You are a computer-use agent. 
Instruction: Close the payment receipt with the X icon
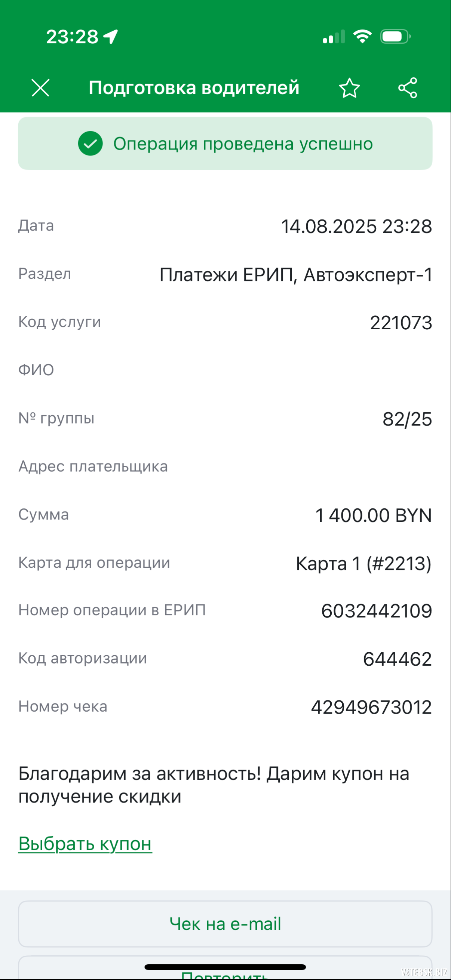pyautogui.click(x=40, y=88)
